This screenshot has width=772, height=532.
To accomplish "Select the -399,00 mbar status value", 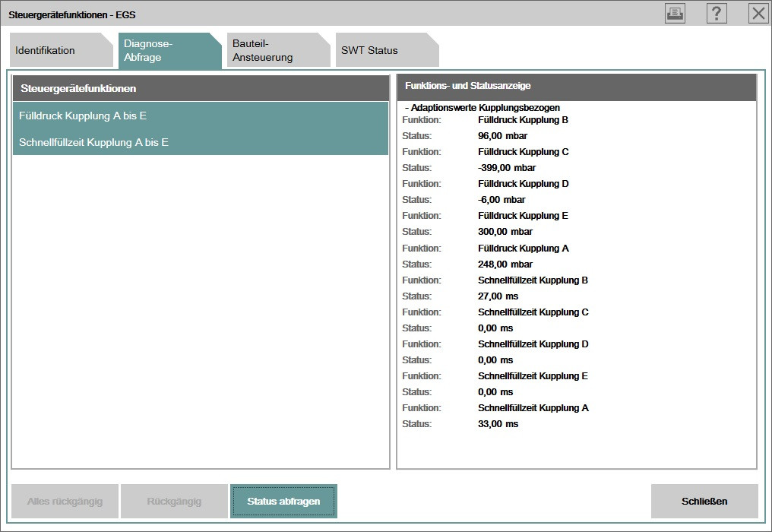I will click(507, 168).
